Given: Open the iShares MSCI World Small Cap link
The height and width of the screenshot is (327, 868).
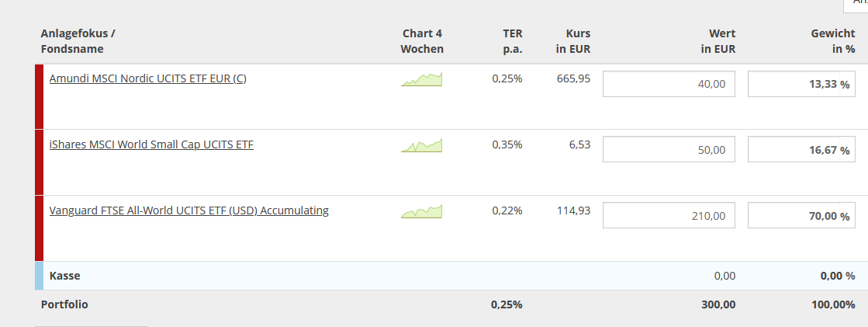Looking at the screenshot, I should [x=151, y=144].
